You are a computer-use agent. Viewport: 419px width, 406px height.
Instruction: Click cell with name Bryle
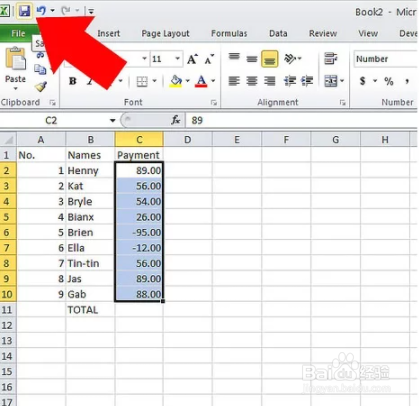click(90, 201)
